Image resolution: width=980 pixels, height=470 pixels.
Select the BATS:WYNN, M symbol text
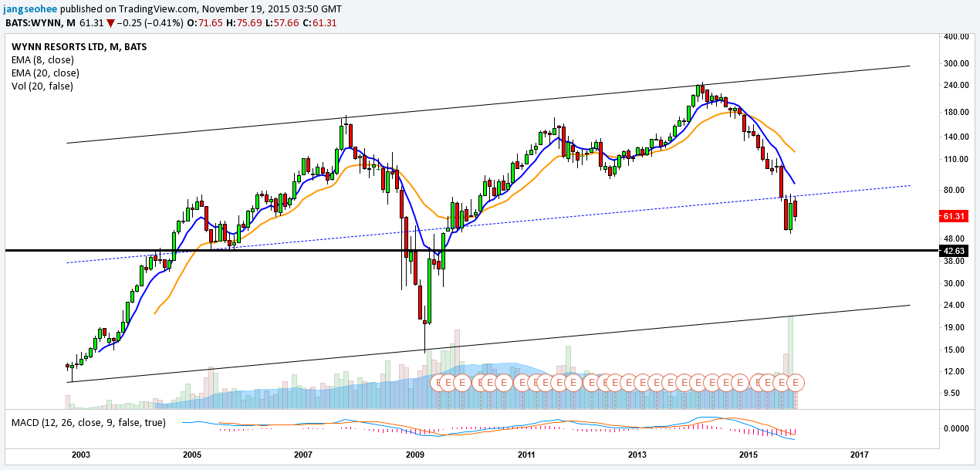39,22
